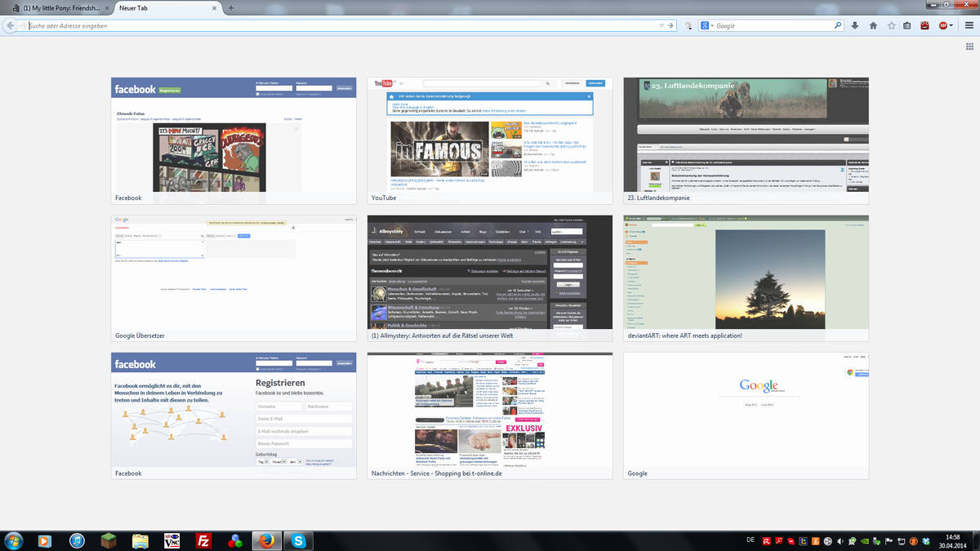This screenshot has width=980, height=551.
Task: Open the 23. Luftlandekompanie tile
Action: (746, 140)
